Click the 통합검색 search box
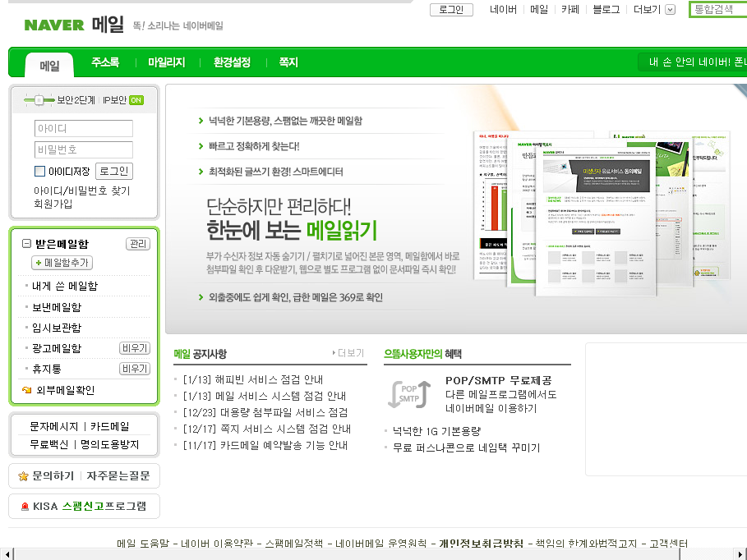Screen dimensions: 747x560 (x=718, y=10)
